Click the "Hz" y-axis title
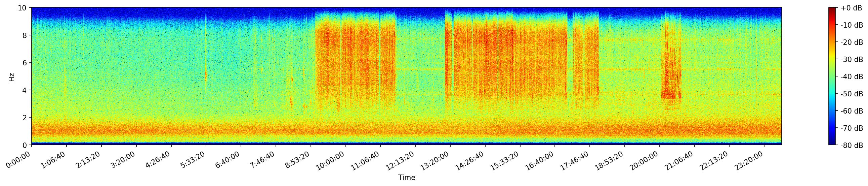 pyautogui.click(x=12, y=76)
